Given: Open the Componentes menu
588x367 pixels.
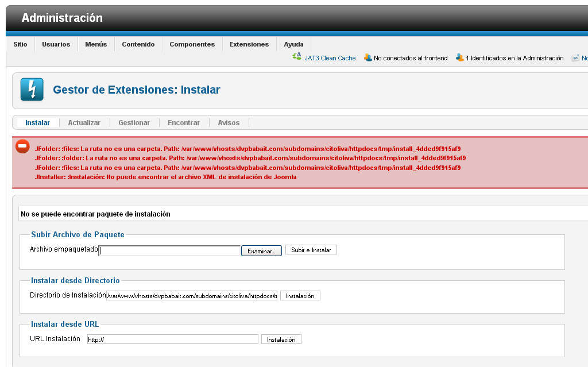Looking at the screenshot, I should pyautogui.click(x=192, y=44).
